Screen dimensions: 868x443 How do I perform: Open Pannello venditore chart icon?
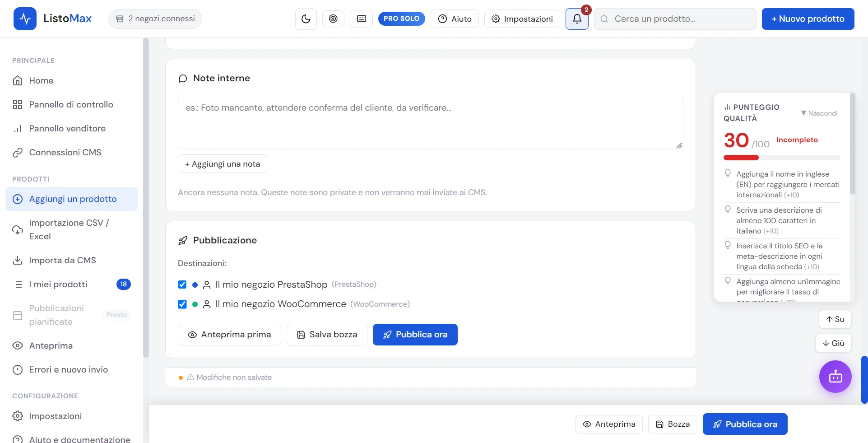pos(18,129)
